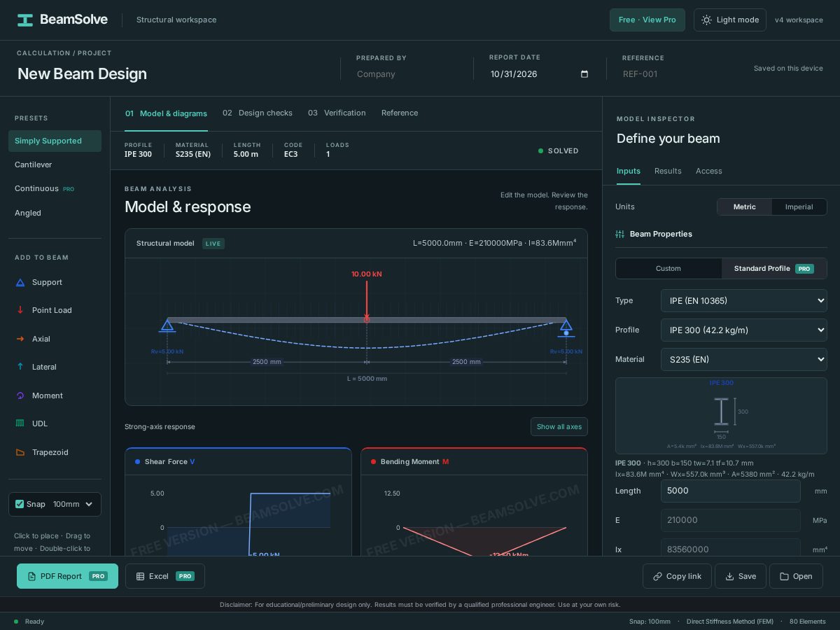Click the PDF Report button
This screenshot has height=630, width=840.
click(x=67, y=576)
